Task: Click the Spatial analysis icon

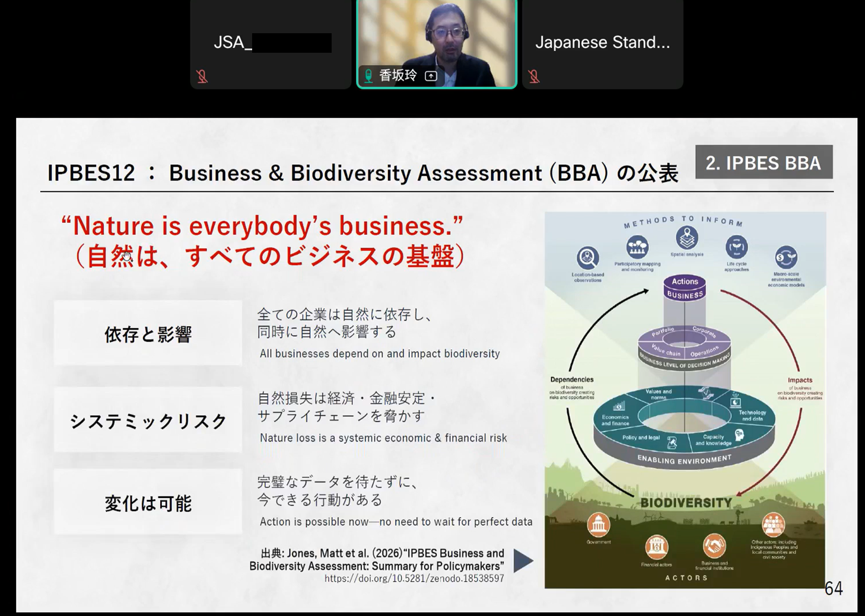Action: pyautogui.click(x=686, y=238)
